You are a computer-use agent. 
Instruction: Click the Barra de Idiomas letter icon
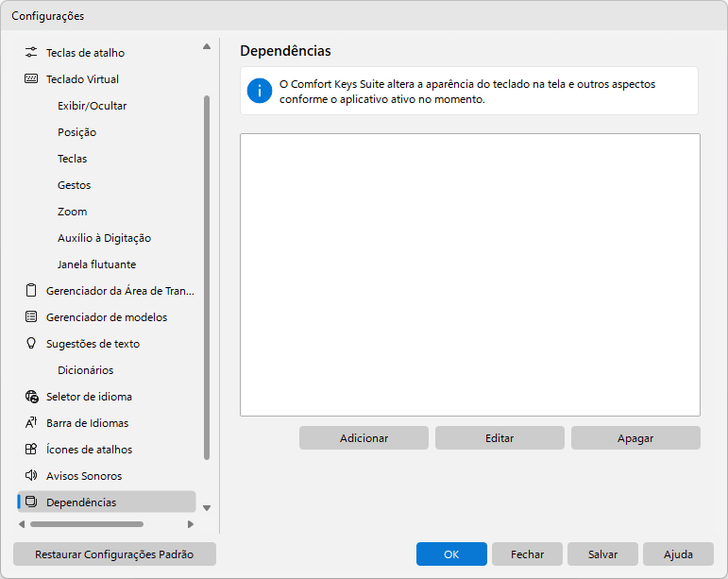pos(31,423)
